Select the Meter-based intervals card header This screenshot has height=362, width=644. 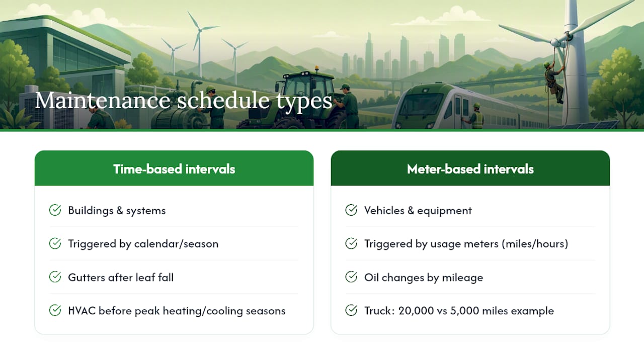pos(470,168)
